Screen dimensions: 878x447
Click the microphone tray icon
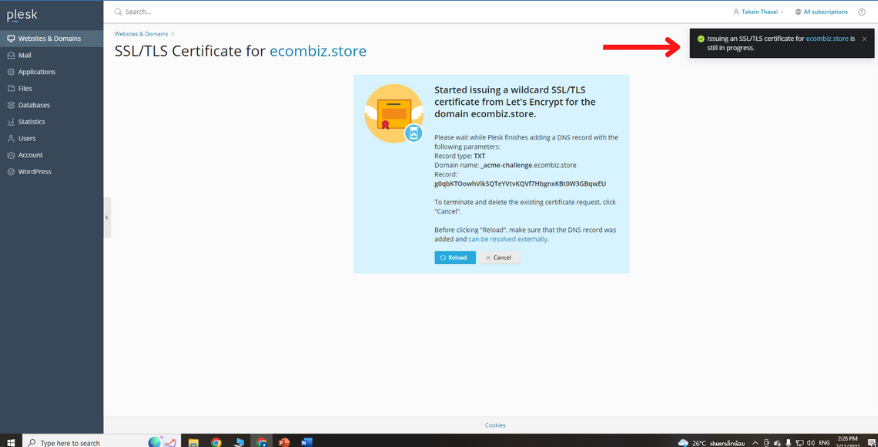(x=788, y=443)
